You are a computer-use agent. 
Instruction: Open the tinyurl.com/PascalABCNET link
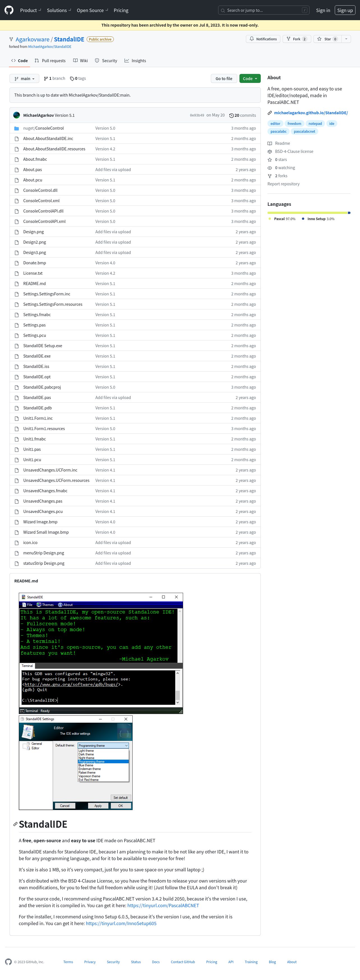pyautogui.click(x=163, y=906)
